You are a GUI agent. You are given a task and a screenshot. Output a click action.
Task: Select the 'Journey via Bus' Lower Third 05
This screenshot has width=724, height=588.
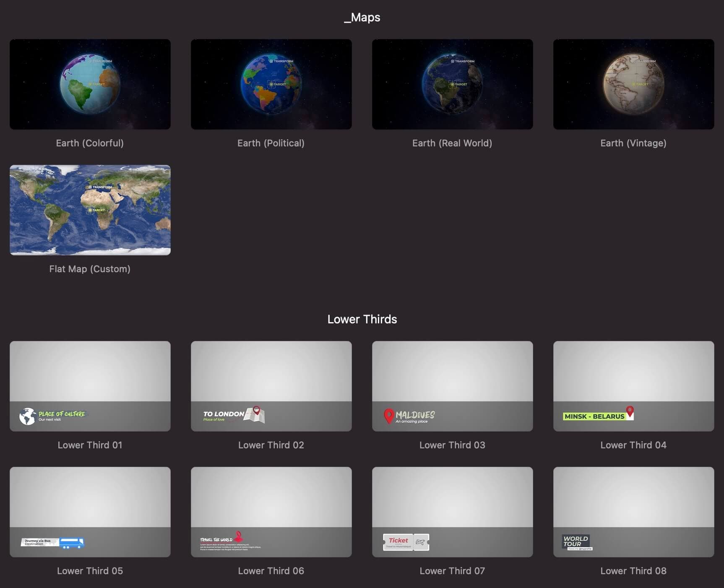click(x=90, y=512)
